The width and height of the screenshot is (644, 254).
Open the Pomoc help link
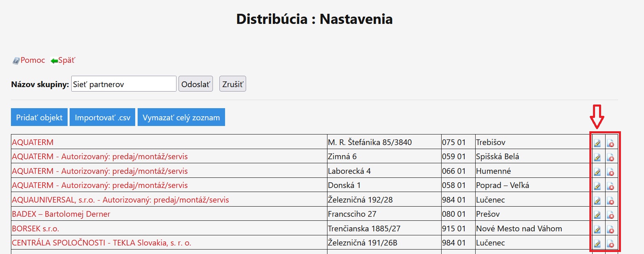coord(32,60)
